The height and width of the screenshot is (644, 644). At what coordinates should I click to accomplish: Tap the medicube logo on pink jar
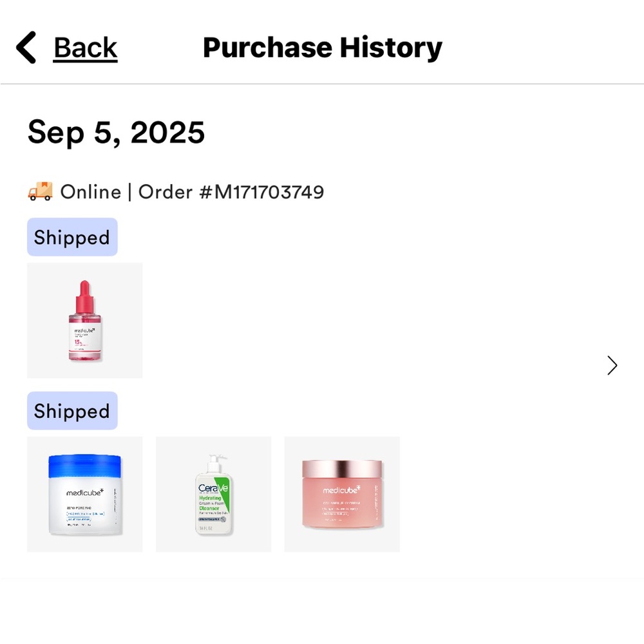pyautogui.click(x=342, y=489)
